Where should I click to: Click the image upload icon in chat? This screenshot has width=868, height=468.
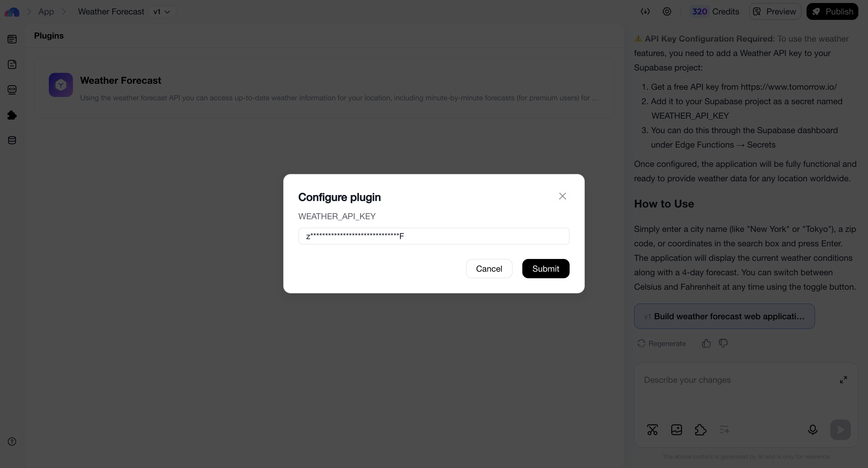click(x=677, y=430)
